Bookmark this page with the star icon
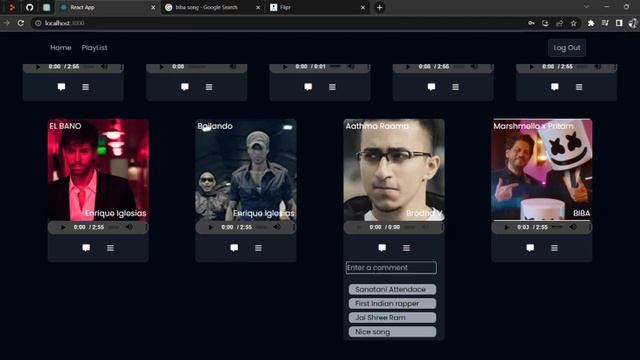 click(x=573, y=23)
